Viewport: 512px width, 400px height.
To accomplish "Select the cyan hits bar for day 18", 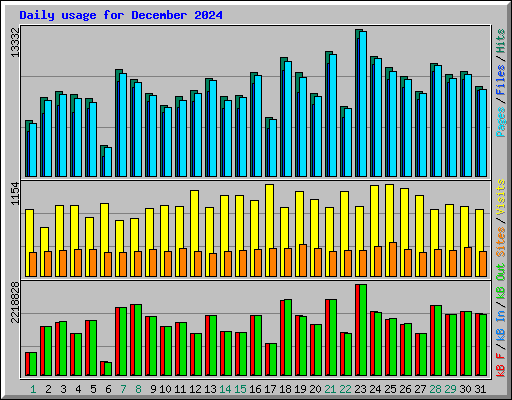I will pyautogui.click(x=288, y=119).
